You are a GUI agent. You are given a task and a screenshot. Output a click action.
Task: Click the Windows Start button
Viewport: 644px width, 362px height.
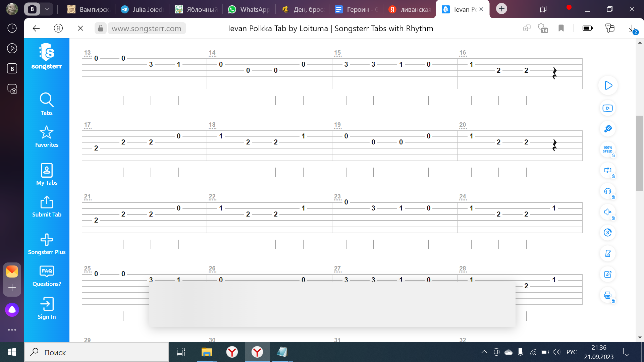[12, 352]
